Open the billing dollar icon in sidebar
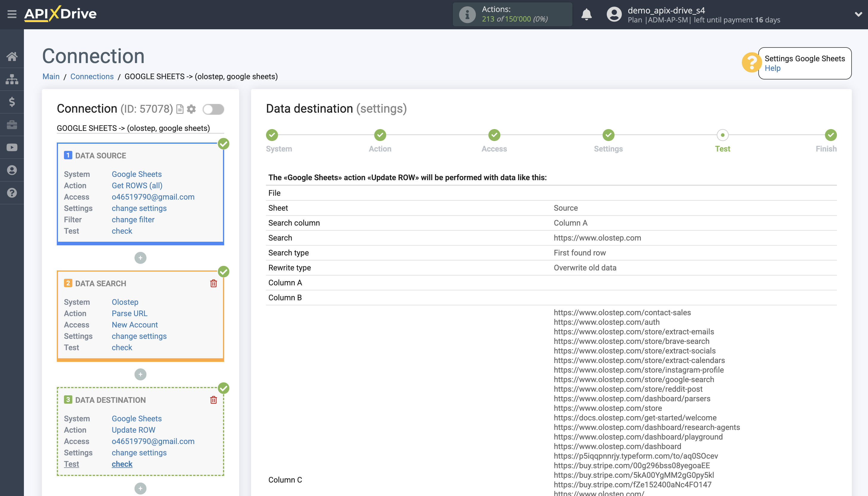868x496 pixels. (x=12, y=102)
